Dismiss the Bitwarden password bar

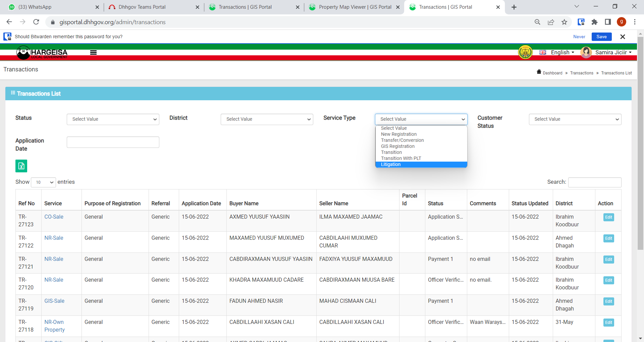[x=623, y=37]
